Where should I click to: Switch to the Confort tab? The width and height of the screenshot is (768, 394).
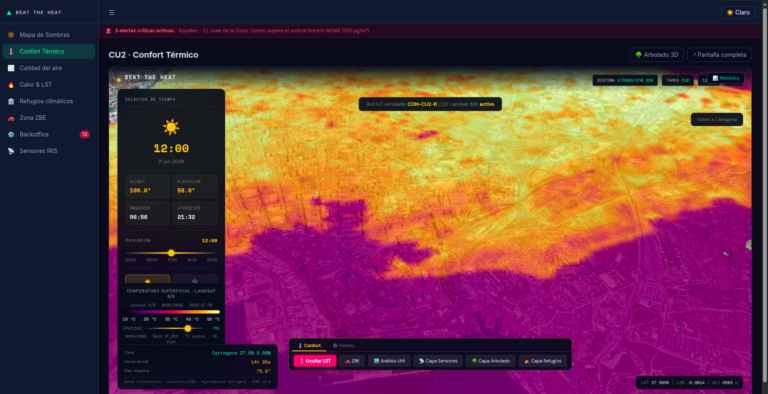tap(309, 345)
